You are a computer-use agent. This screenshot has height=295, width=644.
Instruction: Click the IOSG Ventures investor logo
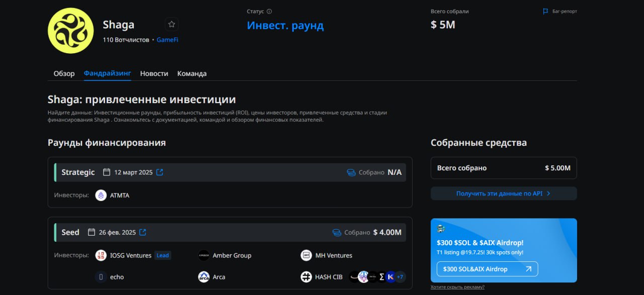point(101,255)
